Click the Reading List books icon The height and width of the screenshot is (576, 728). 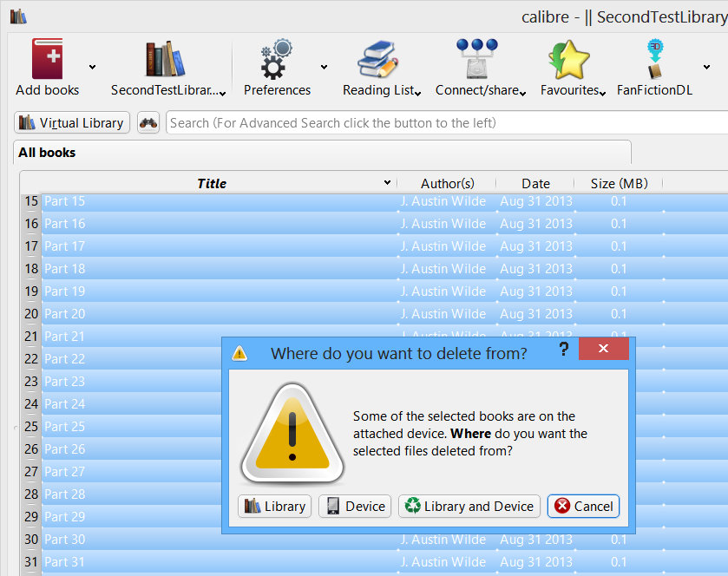(x=378, y=59)
